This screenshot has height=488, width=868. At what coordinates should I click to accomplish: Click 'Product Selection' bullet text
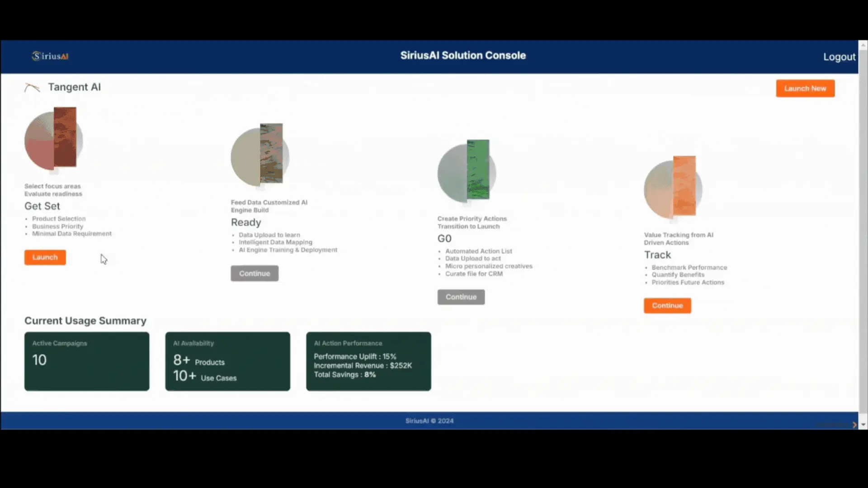(59, 219)
